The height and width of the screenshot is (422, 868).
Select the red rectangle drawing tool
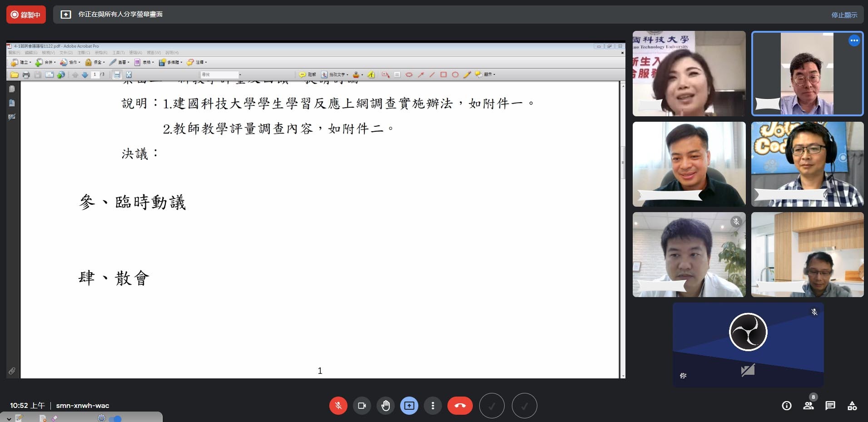pyautogui.click(x=443, y=74)
